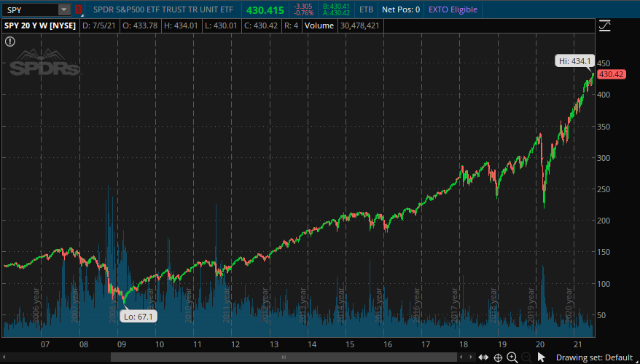640x364 pixels.
Task: Click the R: 4 range value
Action: click(292, 25)
